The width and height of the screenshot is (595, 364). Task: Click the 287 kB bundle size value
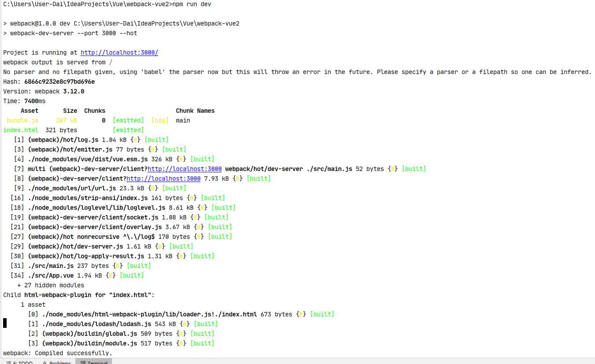pyautogui.click(x=67, y=120)
